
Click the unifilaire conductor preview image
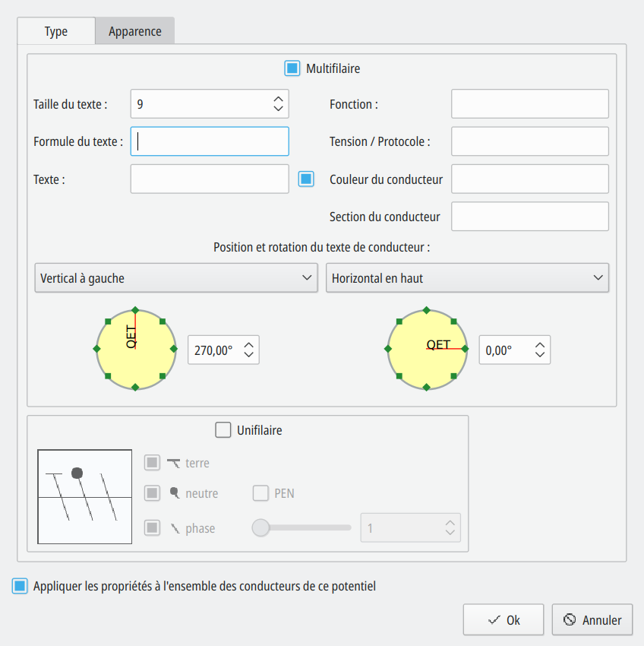click(x=85, y=496)
